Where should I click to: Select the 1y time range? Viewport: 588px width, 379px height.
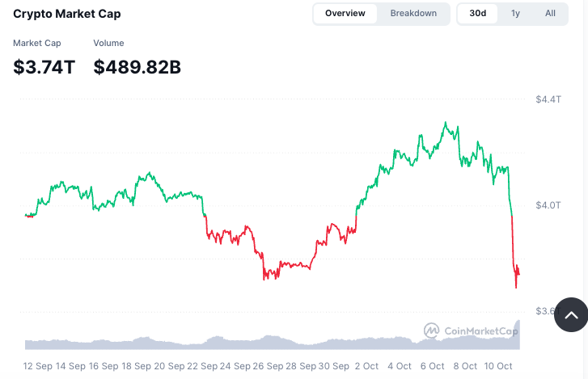pos(516,14)
